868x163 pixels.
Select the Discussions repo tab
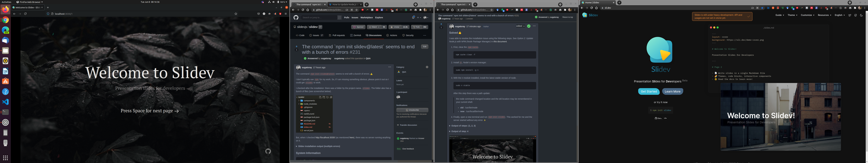[374, 35]
